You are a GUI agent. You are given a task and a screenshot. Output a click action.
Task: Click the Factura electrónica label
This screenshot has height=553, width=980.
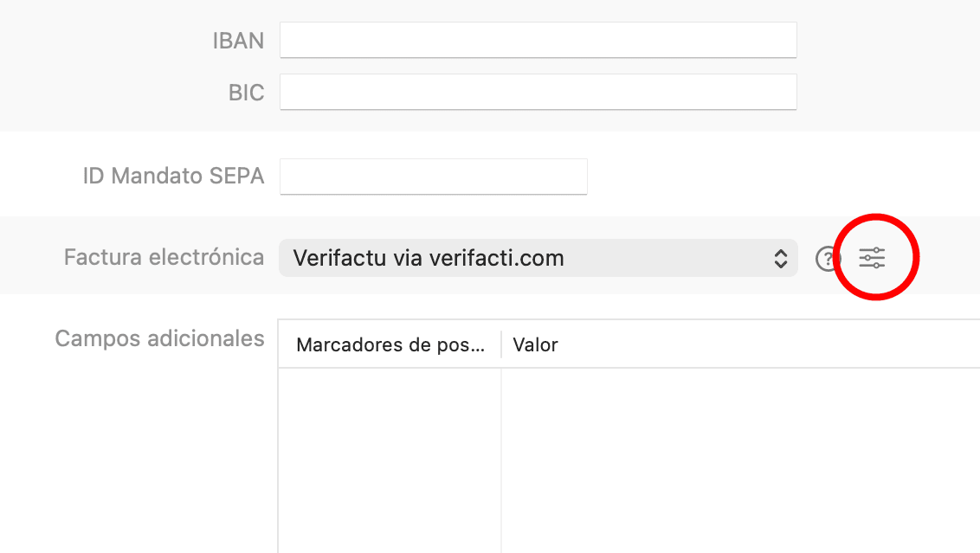[164, 257]
